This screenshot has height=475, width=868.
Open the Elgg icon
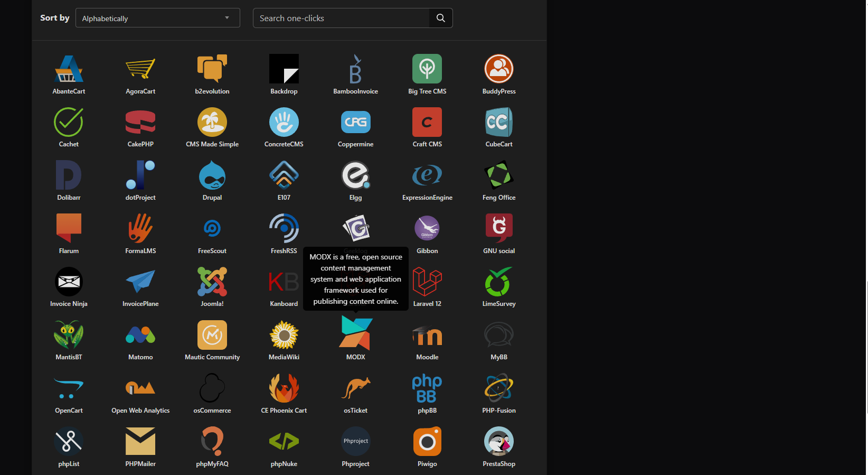pyautogui.click(x=356, y=175)
